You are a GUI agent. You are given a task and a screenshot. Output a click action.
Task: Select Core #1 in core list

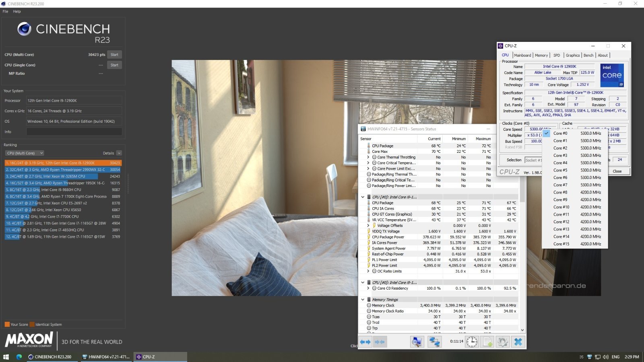575,141
